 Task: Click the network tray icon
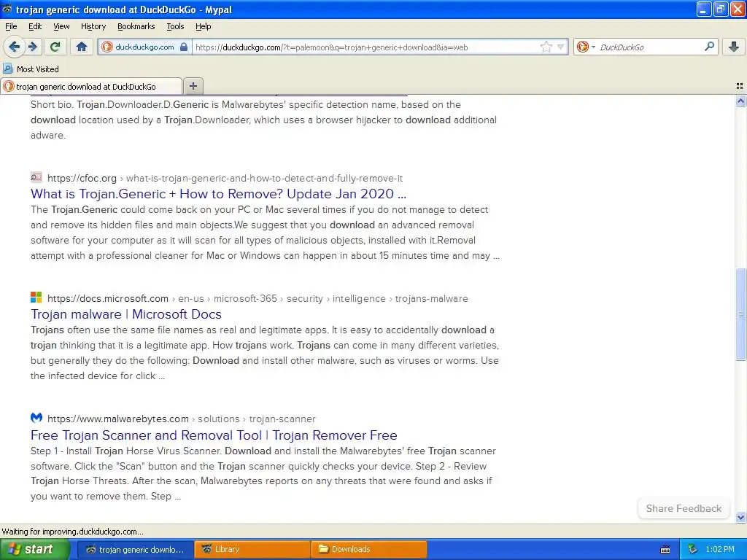click(692, 550)
